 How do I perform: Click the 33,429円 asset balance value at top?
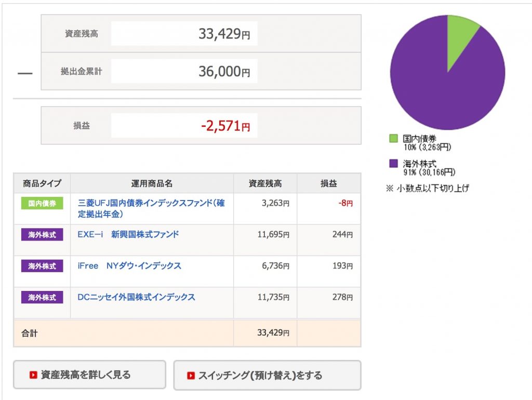[x=224, y=34]
